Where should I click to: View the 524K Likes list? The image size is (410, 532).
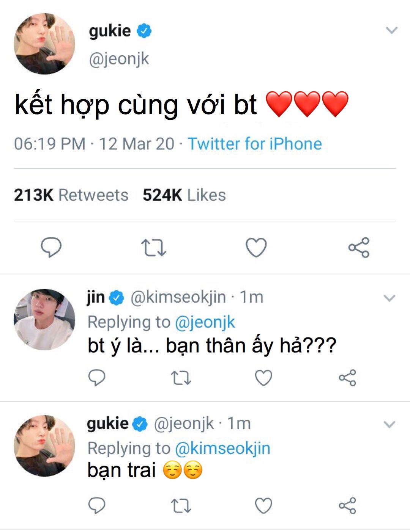[x=184, y=195]
